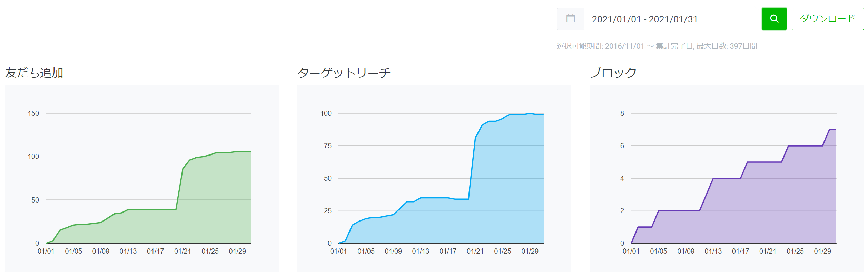The image size is (868, 273).
Task: Click the 01/21 x-axis label under ターゲットリーチ chart
Action: point(475,251)
